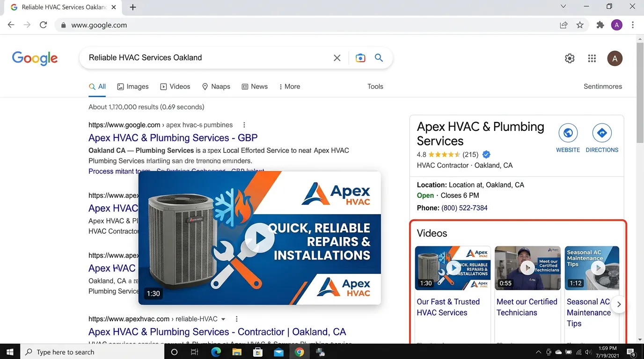644x359 pixels.
Task: Open Chrome profile avatar in toolbar
Action: [617, 25]
